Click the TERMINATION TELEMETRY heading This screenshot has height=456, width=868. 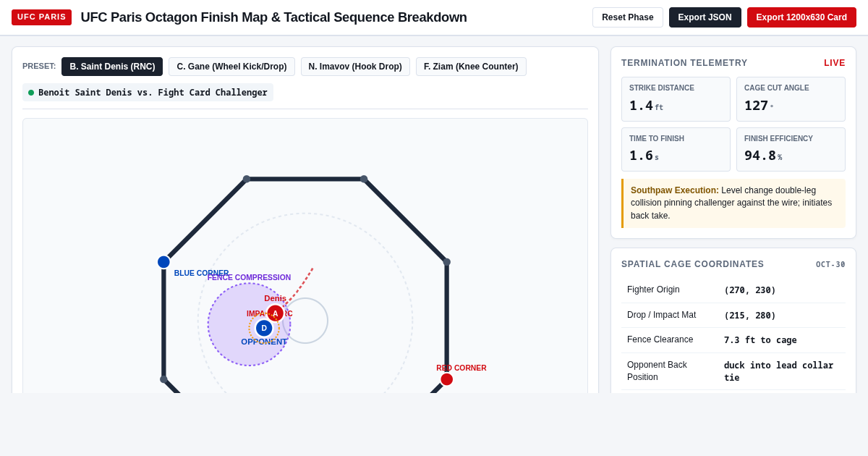(684, 63)
